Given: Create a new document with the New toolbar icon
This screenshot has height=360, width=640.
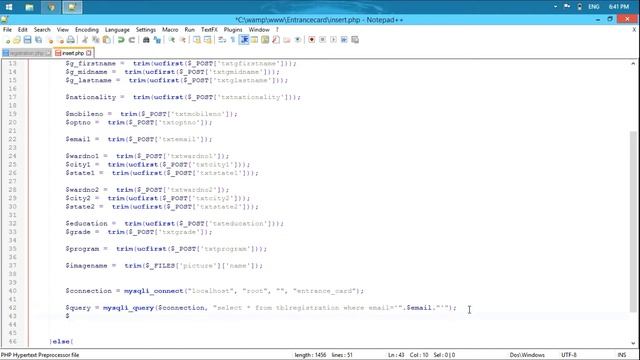Looking at the screenshot, I should tap(7, 40).
